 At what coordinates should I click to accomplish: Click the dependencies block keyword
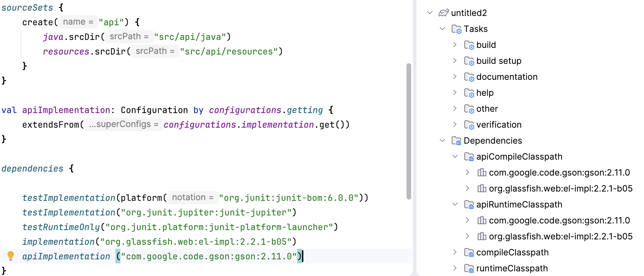tap(32, 169)
